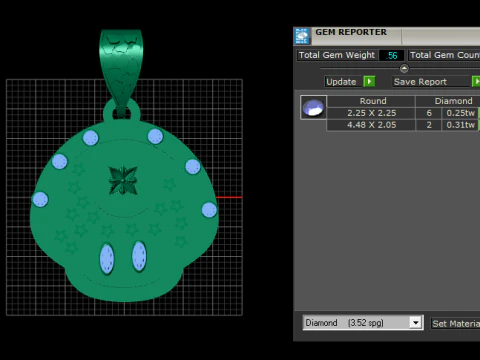Screen dimensions: 480x360
Task: Click the Save Report button
Action: pyautogui.click(x=431, y=82)
